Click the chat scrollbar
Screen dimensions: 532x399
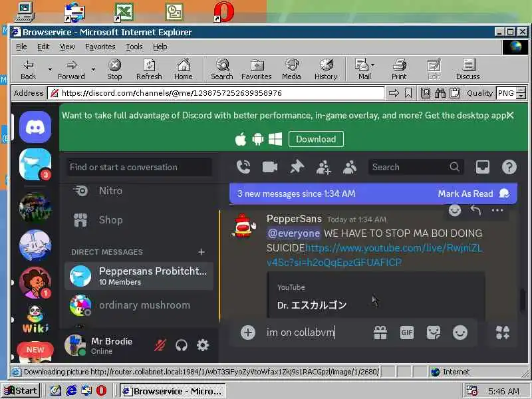[x=523, y=301]
